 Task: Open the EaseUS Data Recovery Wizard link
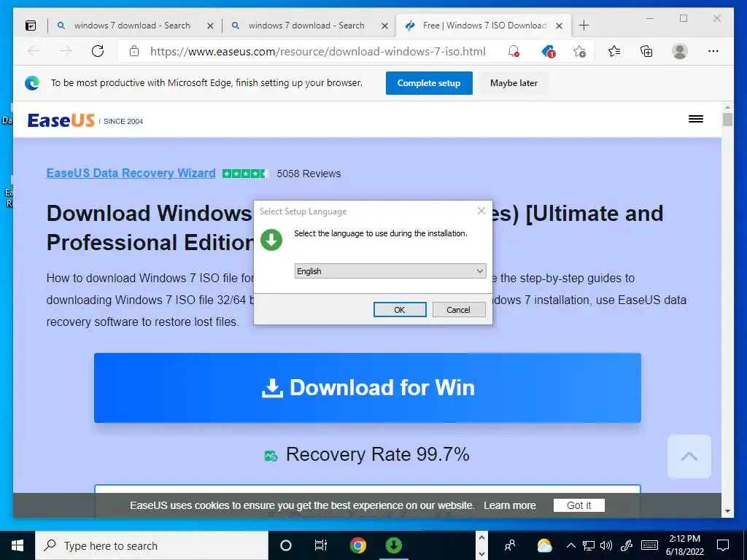[131, 174]
